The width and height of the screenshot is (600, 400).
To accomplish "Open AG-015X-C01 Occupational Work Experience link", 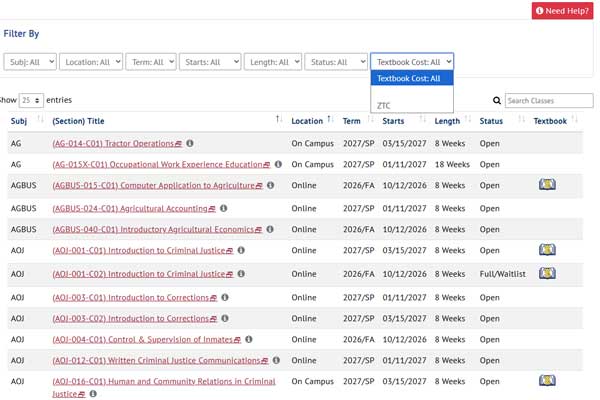I will pos(161,164).
